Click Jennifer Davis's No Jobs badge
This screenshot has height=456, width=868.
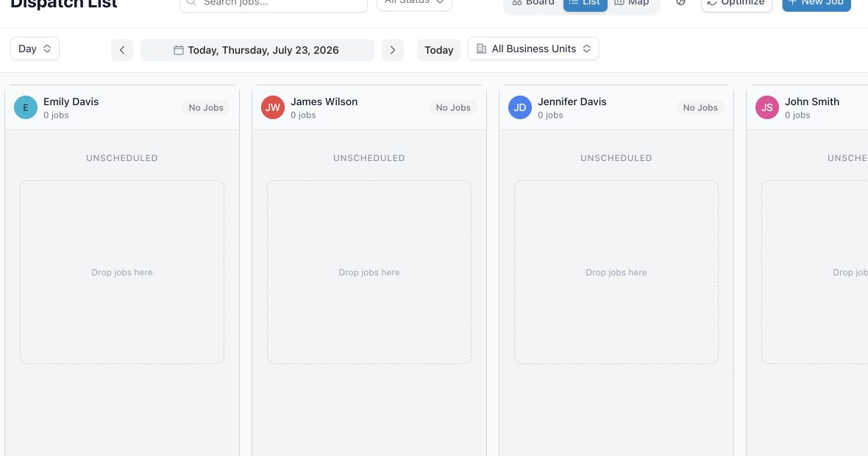pyautogui.click(x=700, y=108)
